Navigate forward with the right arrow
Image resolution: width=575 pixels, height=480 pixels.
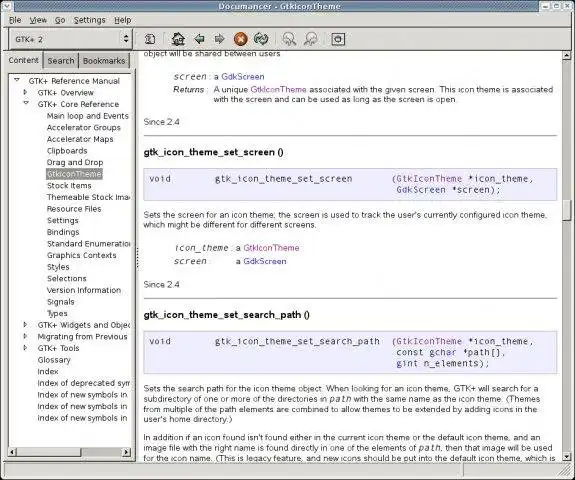(x=219, y=39)
